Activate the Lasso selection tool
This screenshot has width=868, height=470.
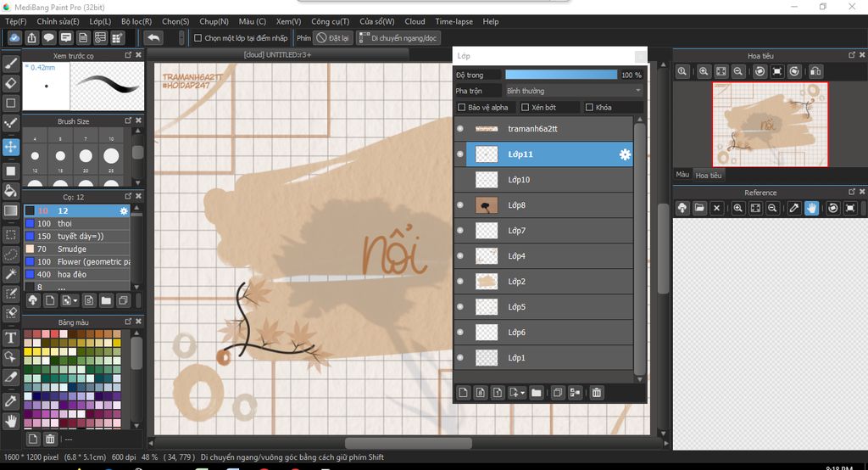10,255
